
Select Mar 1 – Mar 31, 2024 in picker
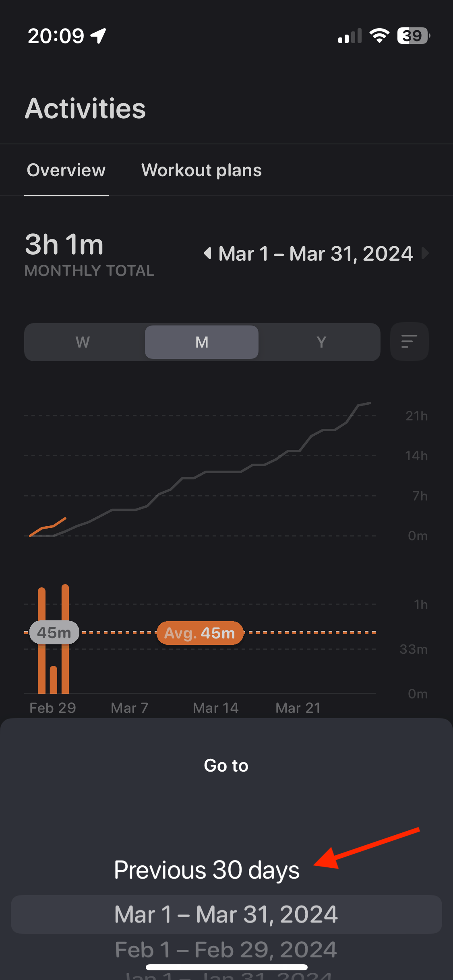click(226, 914)
